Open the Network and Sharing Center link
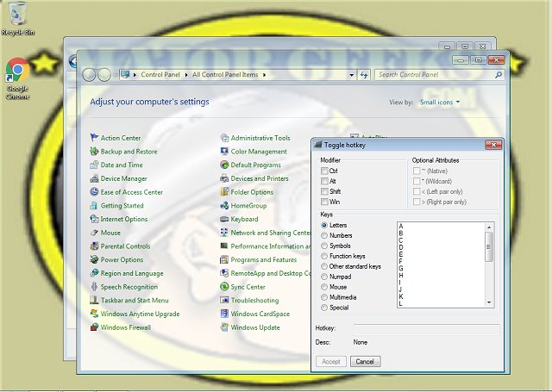 271,233
